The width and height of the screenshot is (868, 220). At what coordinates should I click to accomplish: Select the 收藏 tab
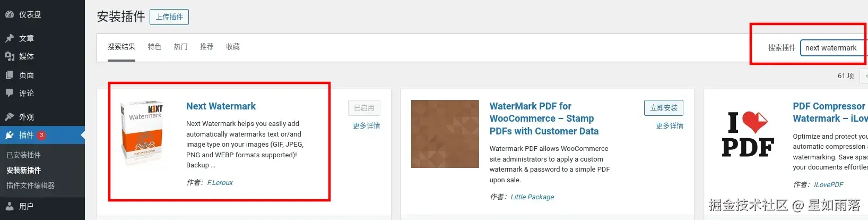[233, 47]
